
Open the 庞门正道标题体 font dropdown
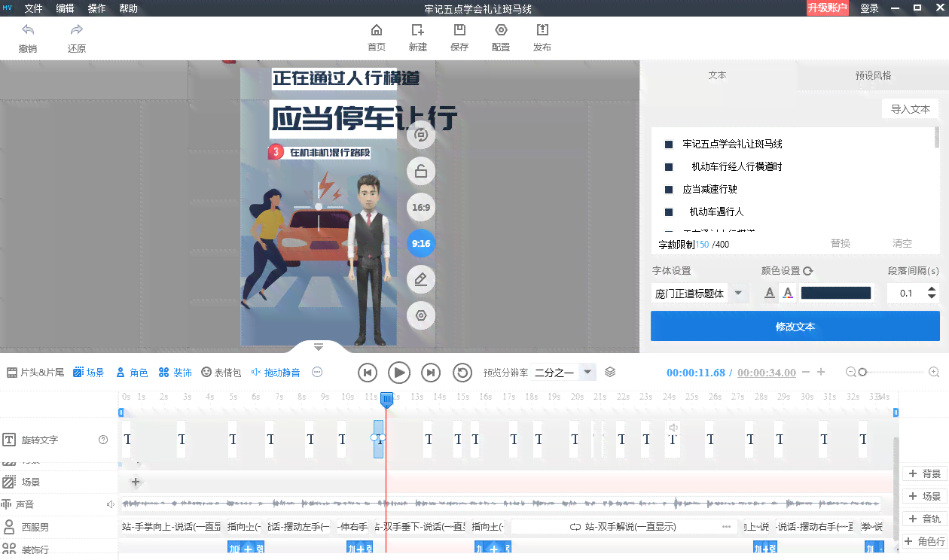coord(700,294)
